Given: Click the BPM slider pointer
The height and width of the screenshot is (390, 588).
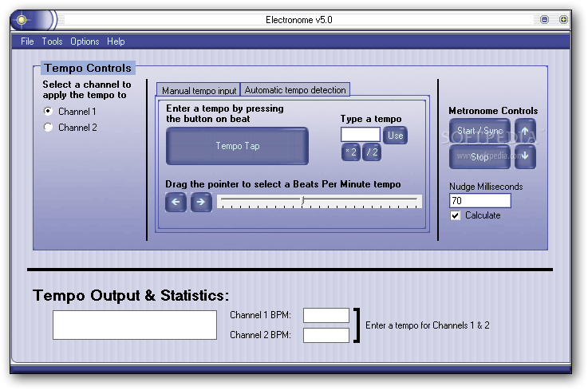Looking at the screenshot, I should (x=303, y=201).
